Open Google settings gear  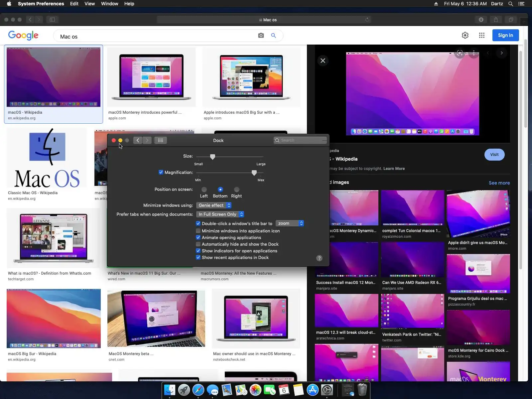[465, 35]
